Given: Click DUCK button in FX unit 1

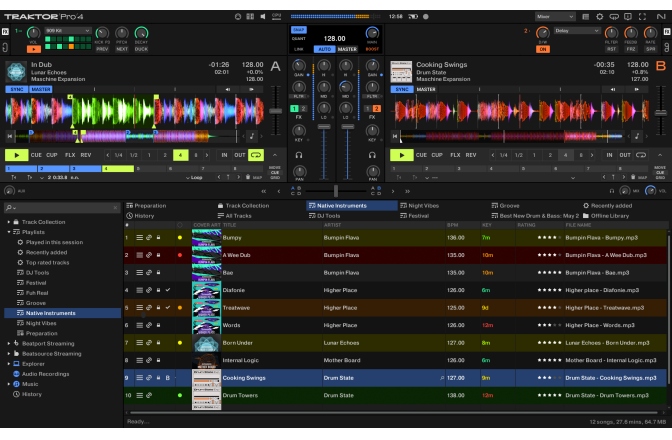Looking at the screenshot, I should pos(141,49).
